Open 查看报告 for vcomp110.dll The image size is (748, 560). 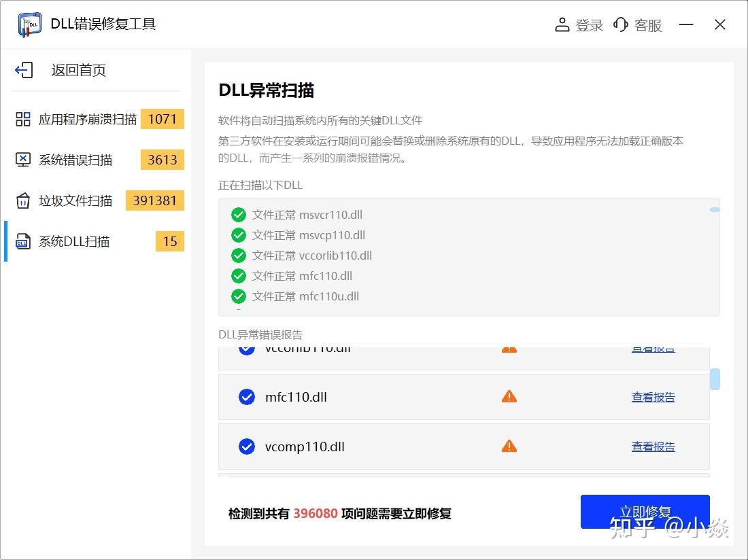click(x=653, y=447)
